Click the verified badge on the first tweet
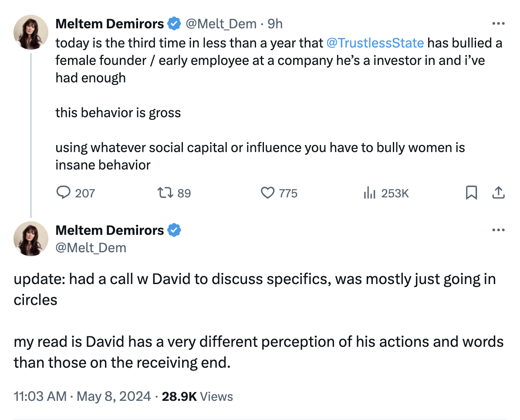520x420 pixels. click(x=174, y=24)
